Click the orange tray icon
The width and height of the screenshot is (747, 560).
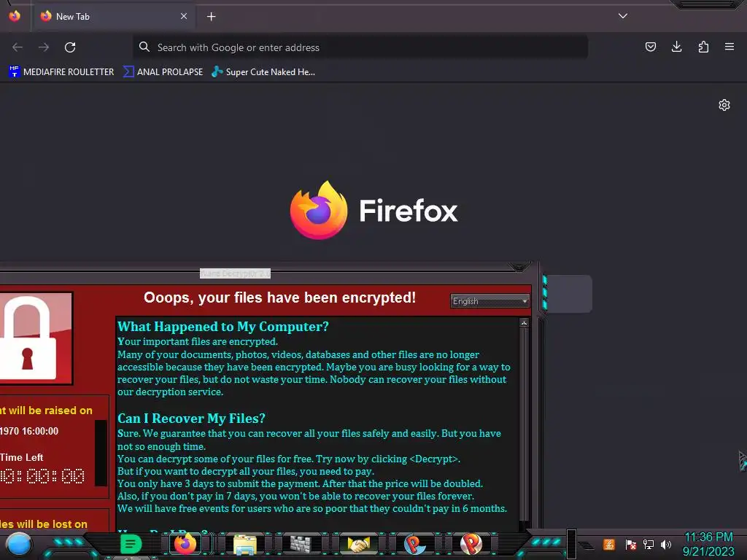609,544
